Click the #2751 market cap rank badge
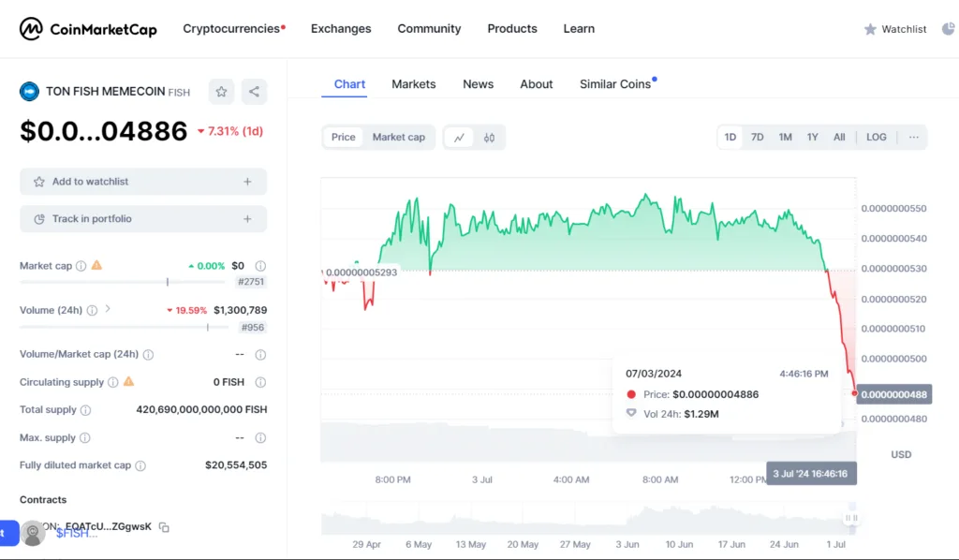The image size is (959, 560). pyautogui.click(x=251, y=282)
